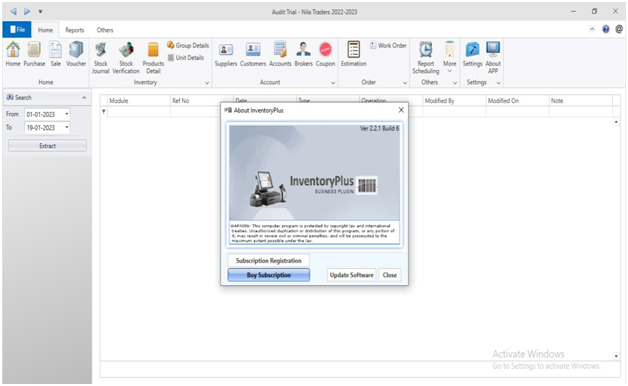Image resolution: width=628 pixels, height=386 pixels.
Task: Click the grid scroll up arrow
Action: pyautogui.click(x=616, y=122)
